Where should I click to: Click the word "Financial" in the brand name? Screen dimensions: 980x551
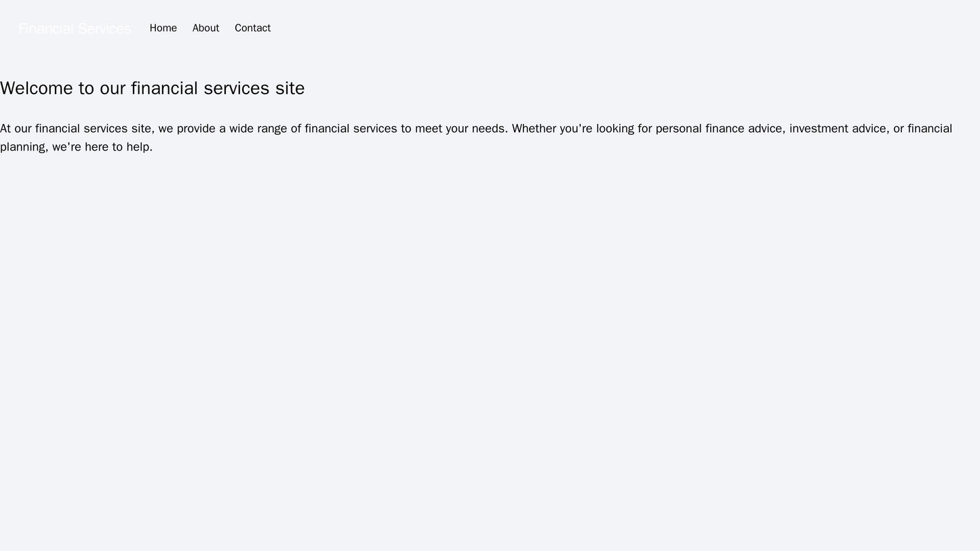(x=46, y=28)
